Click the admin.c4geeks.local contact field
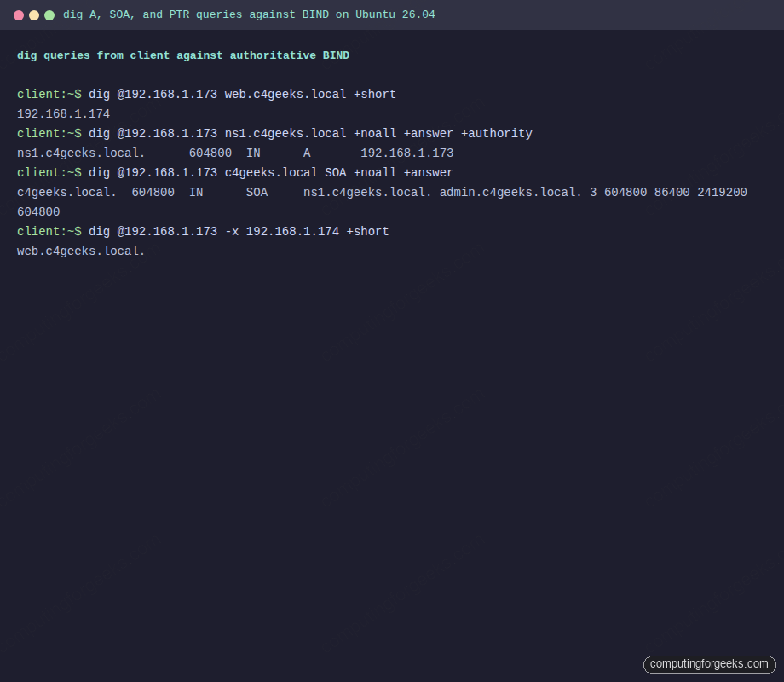The height and width of the screenshot is (682, 784). click(510, 192)
